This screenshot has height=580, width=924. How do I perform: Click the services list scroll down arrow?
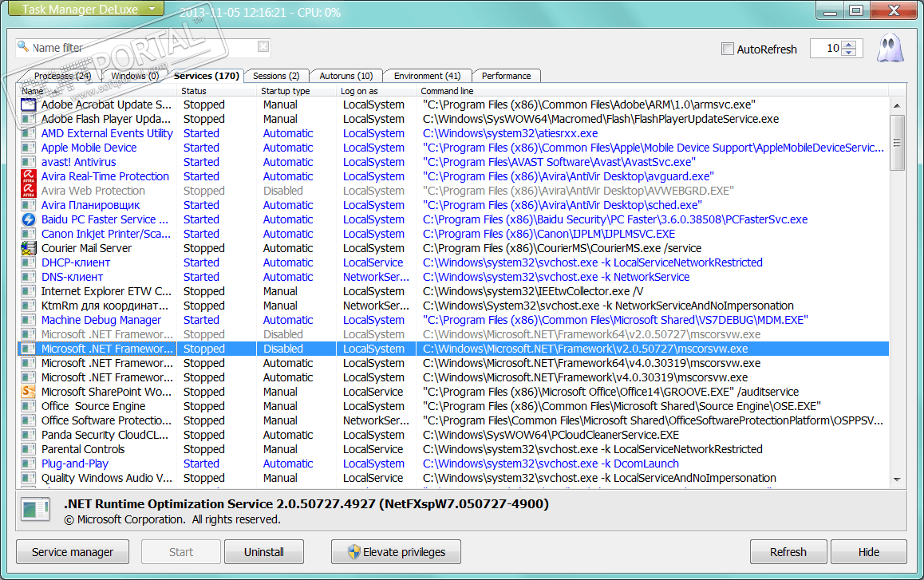(896, 479)
